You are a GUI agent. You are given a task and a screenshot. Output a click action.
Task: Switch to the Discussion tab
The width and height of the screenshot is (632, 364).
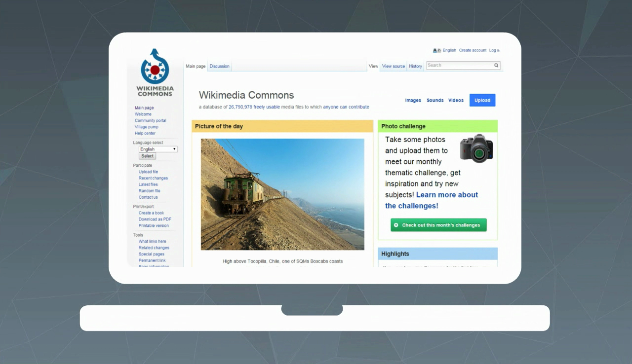(219, 66)
